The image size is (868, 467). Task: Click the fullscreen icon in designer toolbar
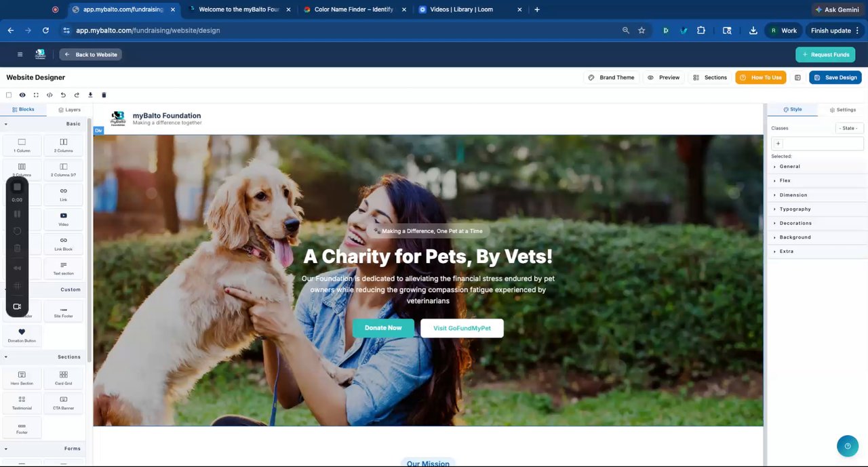pyautogui.click(x=36, y=95)
